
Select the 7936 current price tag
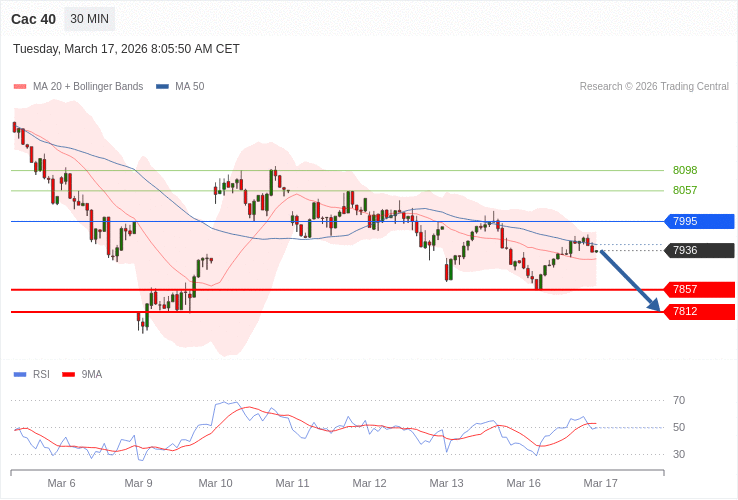click(x=699, y=251)
